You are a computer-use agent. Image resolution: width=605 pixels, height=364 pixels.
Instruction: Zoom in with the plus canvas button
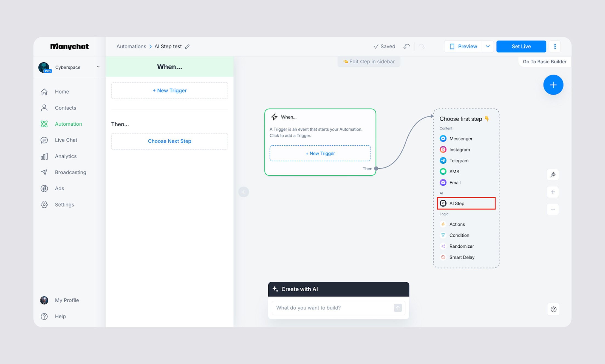coord(553,192)
